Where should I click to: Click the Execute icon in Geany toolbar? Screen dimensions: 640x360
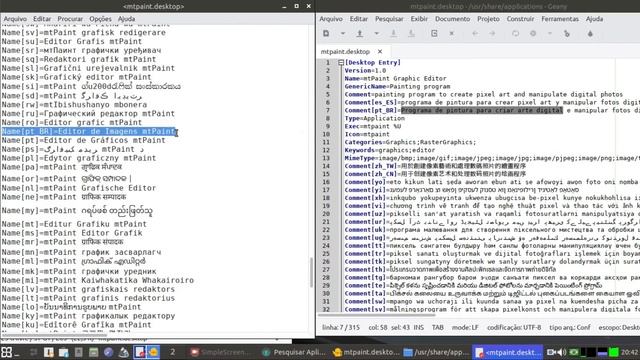click(x=567, y=33)
